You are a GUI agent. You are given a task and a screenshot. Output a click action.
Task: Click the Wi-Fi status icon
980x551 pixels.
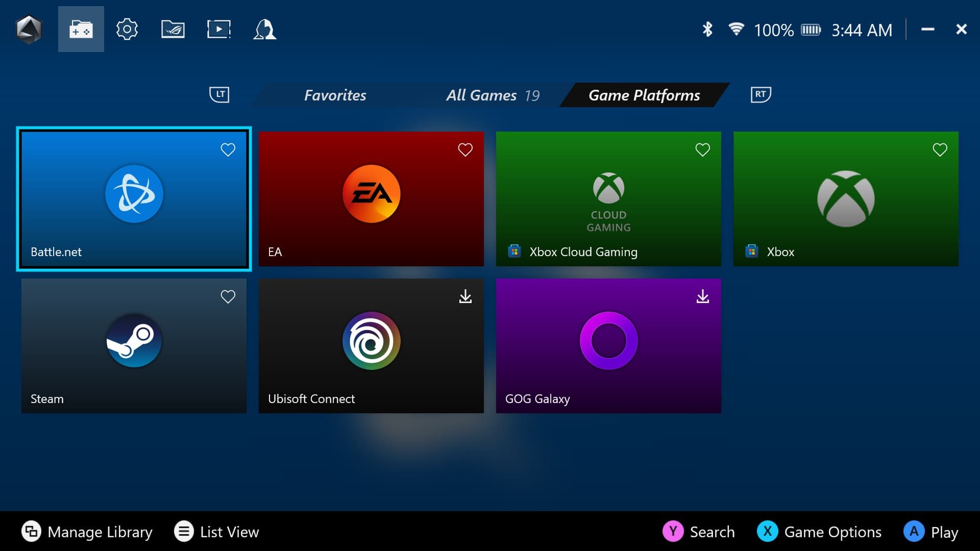point(736,29)
